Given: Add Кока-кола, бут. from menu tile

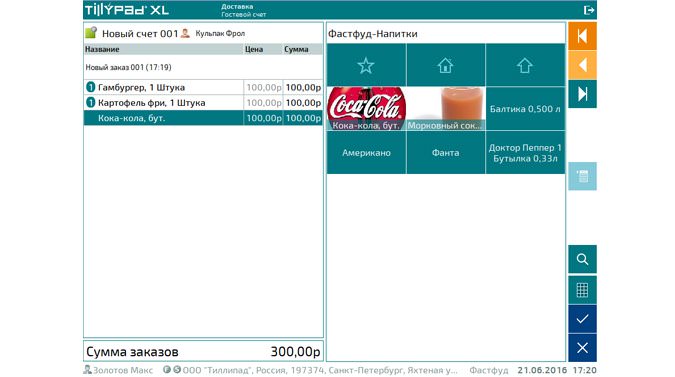Looking at the screenshot, I should click(x=366, y=108).
